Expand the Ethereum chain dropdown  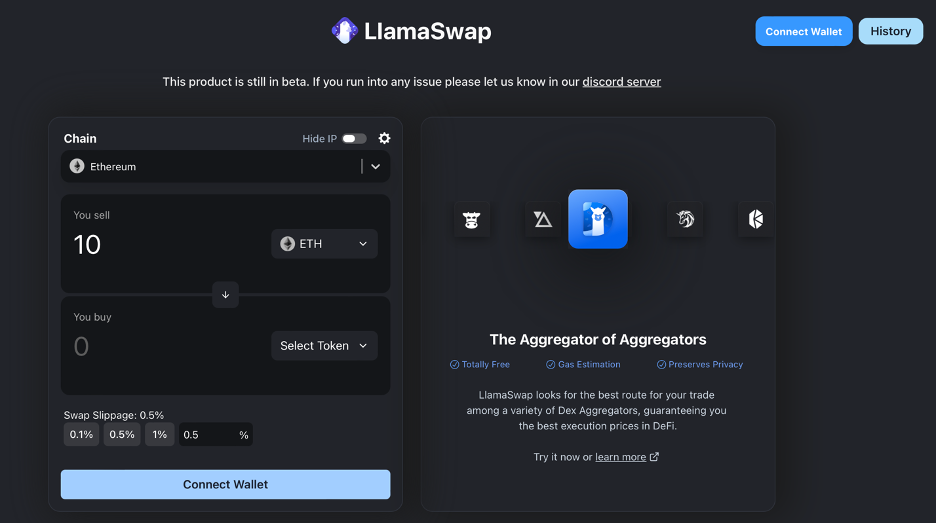375,167
